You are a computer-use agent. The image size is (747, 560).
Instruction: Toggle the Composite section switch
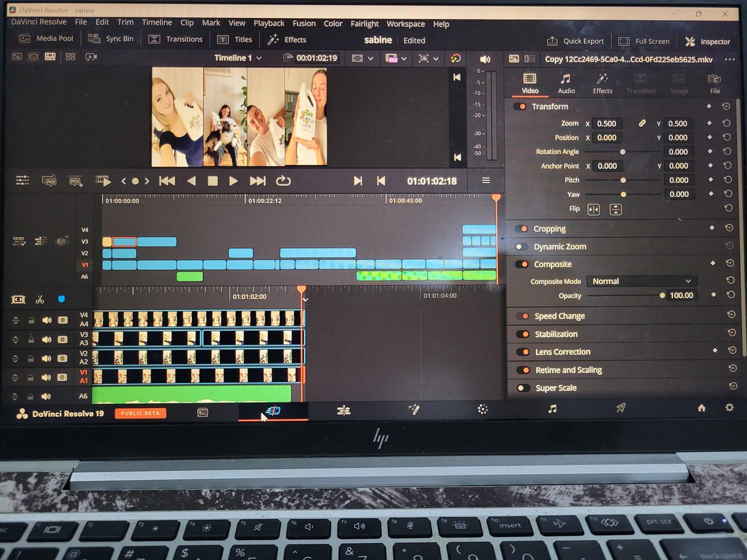522,264
